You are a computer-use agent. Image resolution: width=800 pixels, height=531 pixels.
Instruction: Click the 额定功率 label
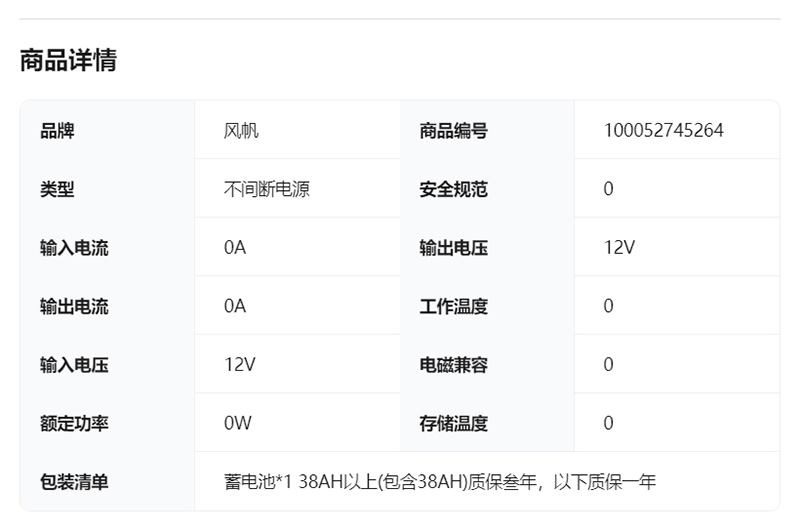74,423
